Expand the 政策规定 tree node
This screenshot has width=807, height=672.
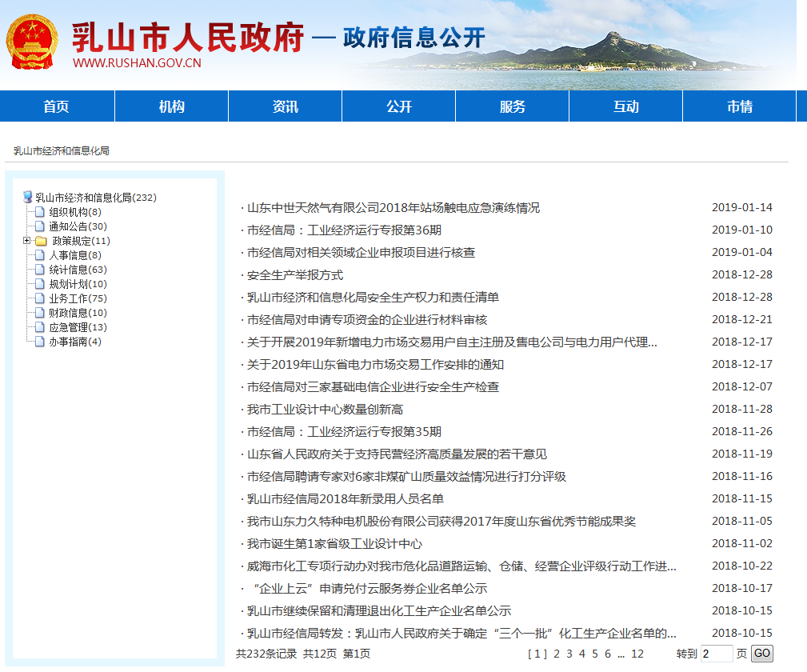point(27,241)
